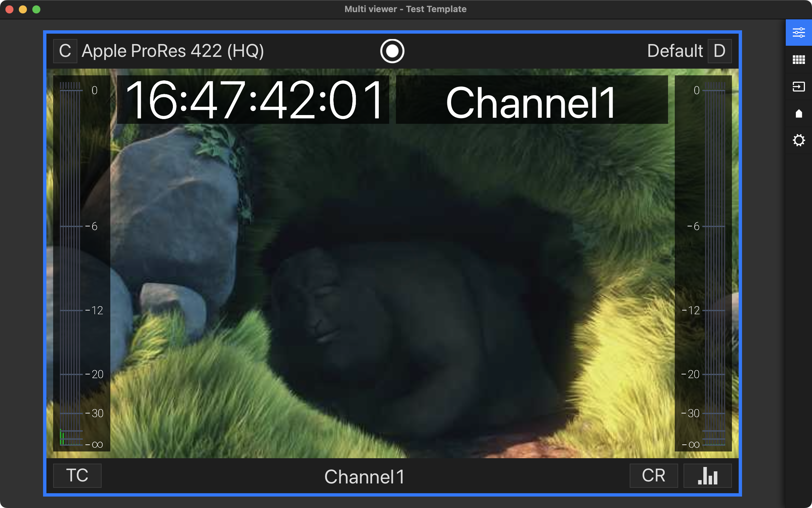Click the input source arrow icon
Viewport: 812px width, 508px height.
click(x=799, y=86)
